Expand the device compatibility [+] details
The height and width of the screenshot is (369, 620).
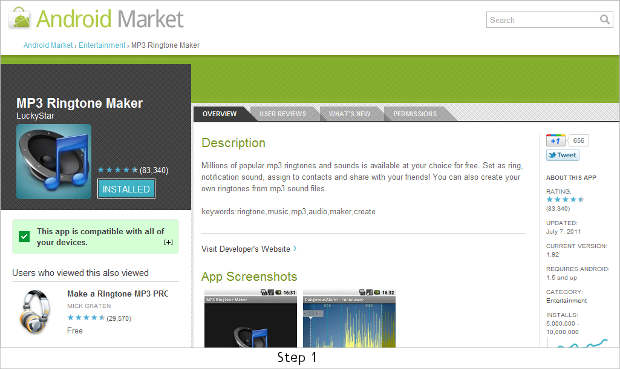(x=168, y=242)
